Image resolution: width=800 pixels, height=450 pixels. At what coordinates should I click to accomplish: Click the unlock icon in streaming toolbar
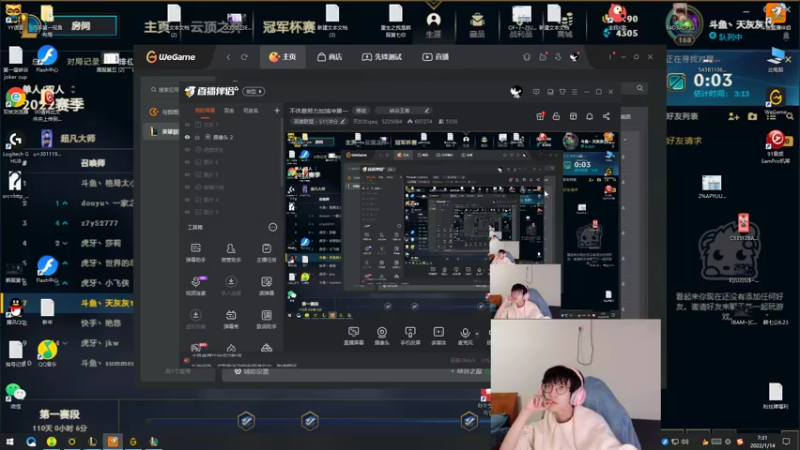[x=556, y=116]
